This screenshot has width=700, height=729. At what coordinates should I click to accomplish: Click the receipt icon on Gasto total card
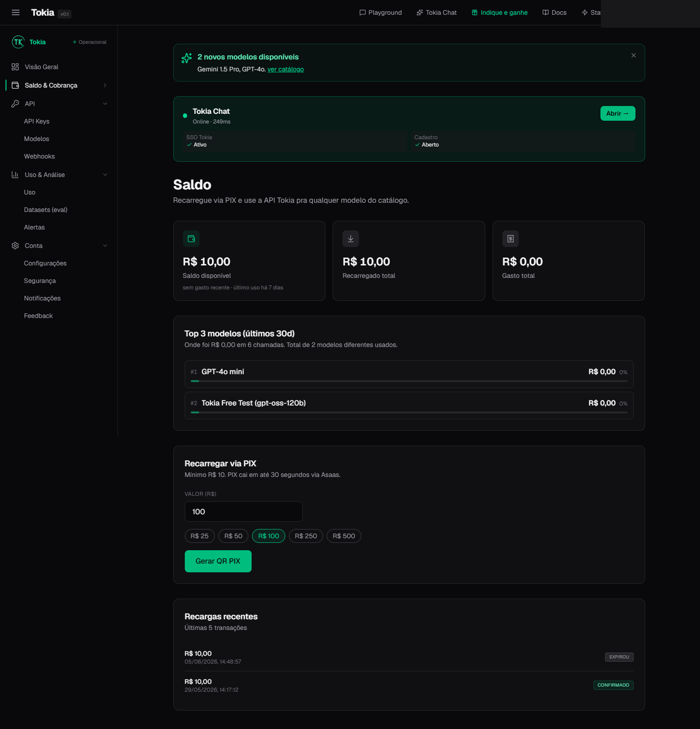click(x=511, y=239)
